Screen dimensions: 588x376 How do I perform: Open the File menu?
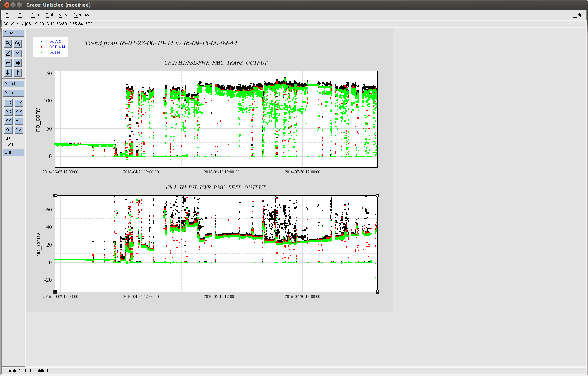tap(9, 15)
